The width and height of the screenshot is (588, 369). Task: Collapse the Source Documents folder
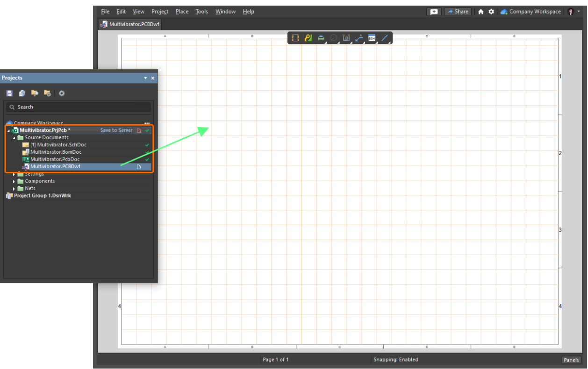pos(14,138)
